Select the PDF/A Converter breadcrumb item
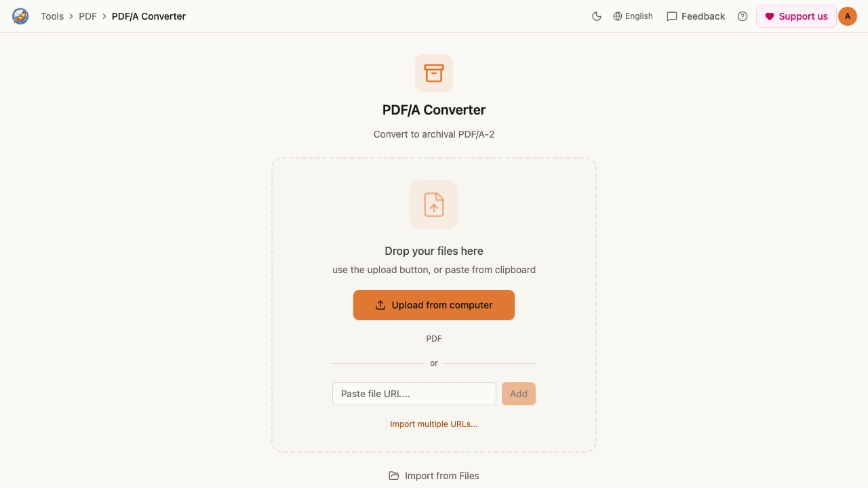 coord(149,16)
